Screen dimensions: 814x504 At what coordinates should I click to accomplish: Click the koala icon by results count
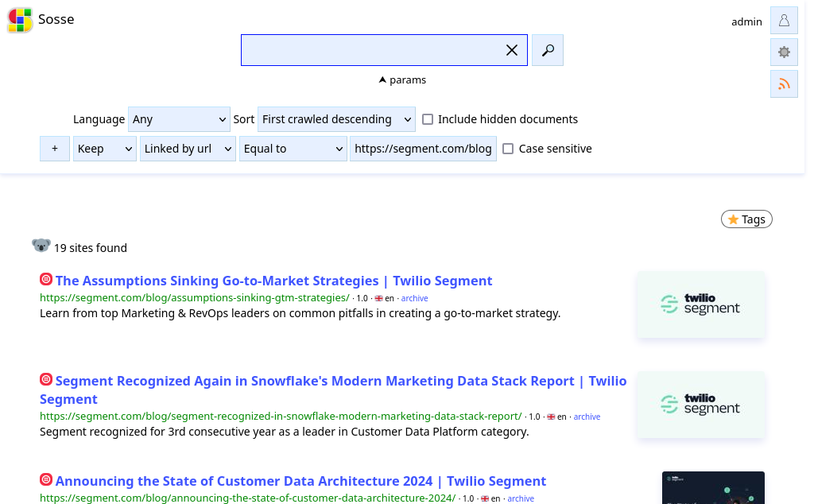[x=41, y=245]
